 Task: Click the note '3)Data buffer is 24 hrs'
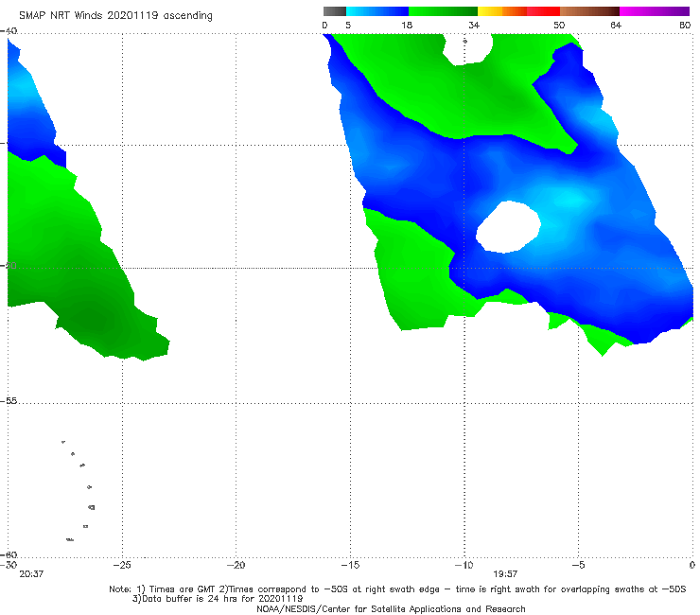point(218,599)
